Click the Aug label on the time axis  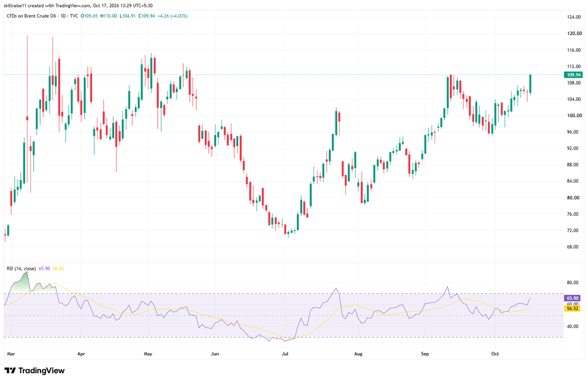358,353
